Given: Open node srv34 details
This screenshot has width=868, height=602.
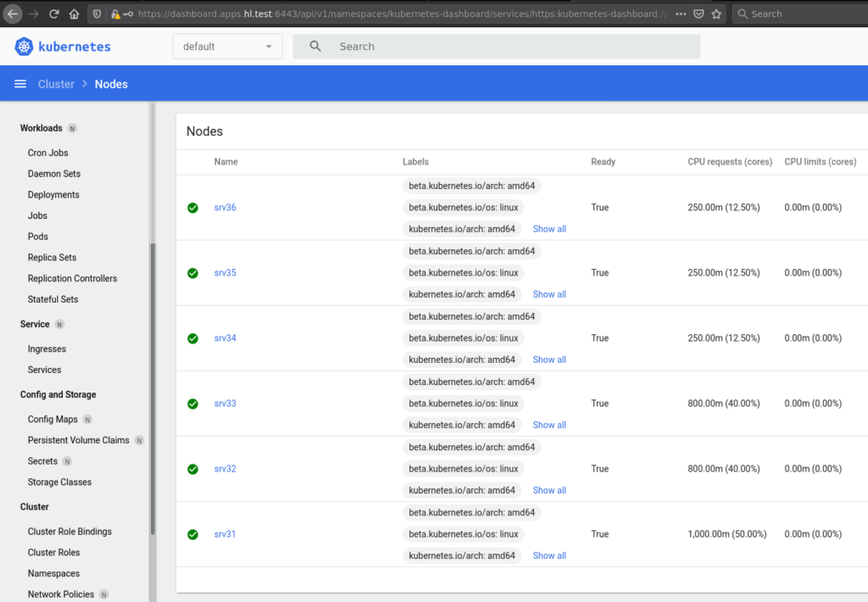Looking at the screenshot, I should tap(224, 337).
